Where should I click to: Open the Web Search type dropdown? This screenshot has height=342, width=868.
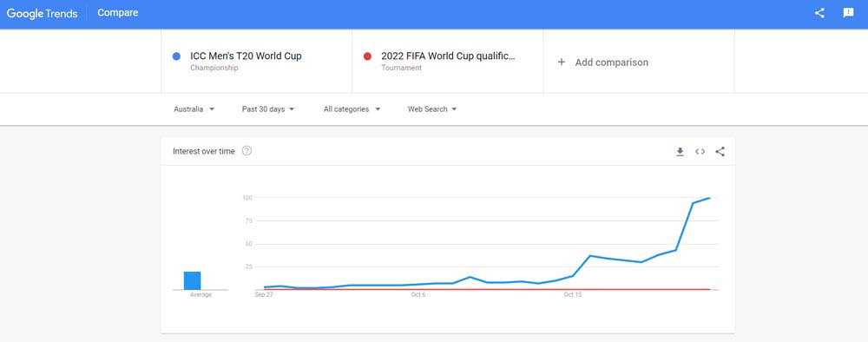[432, 109]
